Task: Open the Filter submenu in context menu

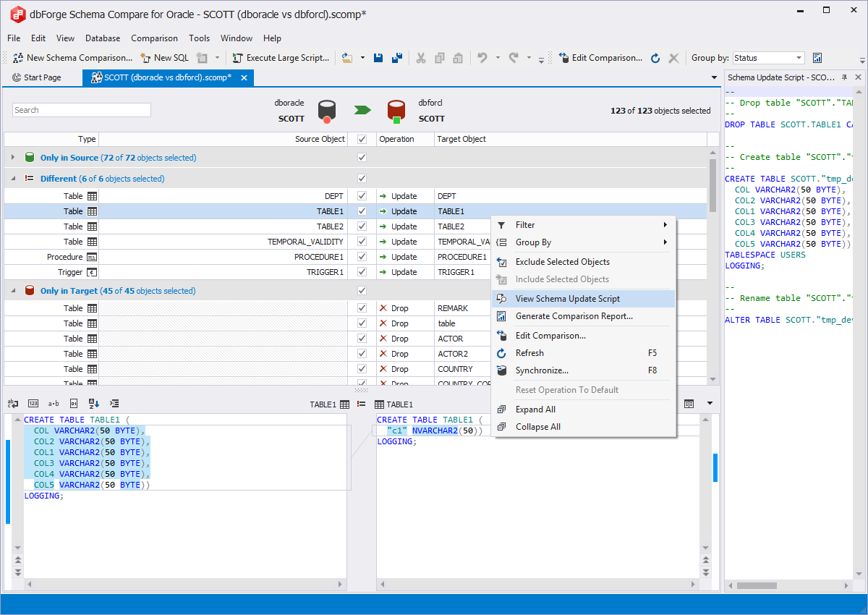Action: pyautogui.click(x=584, y=225)
